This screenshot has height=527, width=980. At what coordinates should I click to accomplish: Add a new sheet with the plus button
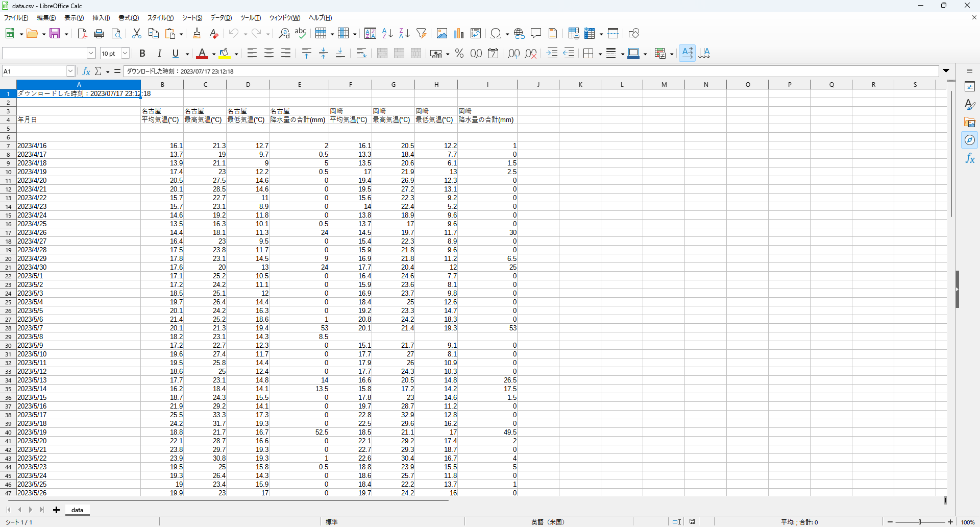pyautogui.click(x=56, y=510)
